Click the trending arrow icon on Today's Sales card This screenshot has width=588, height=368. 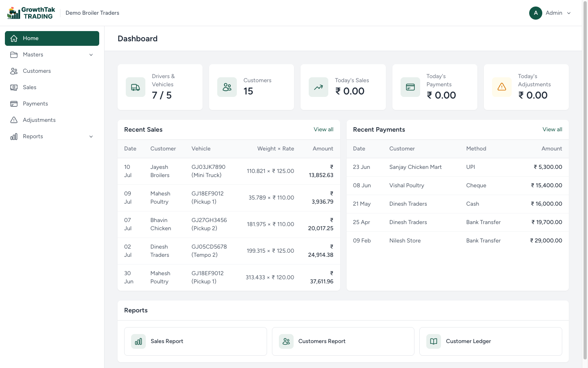(x=318, y=87)
